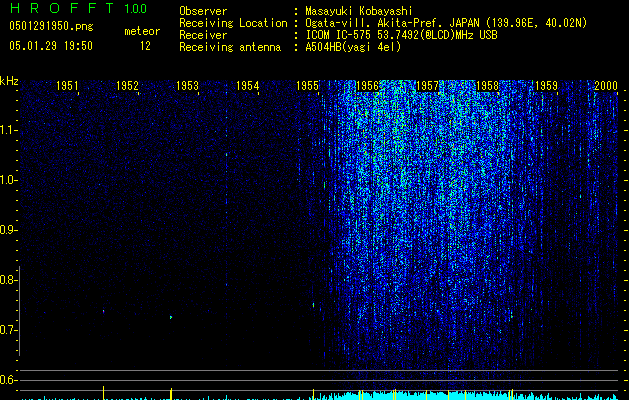Click the yellow meteor spike under 1953
The width and height of the screenshot is (629, 400).
pos(171,394)
